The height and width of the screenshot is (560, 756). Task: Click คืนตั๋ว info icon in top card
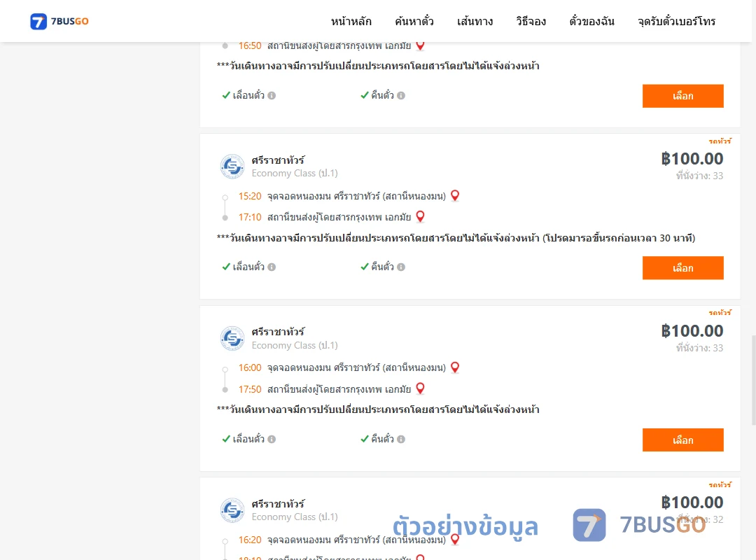click(401, 95)
